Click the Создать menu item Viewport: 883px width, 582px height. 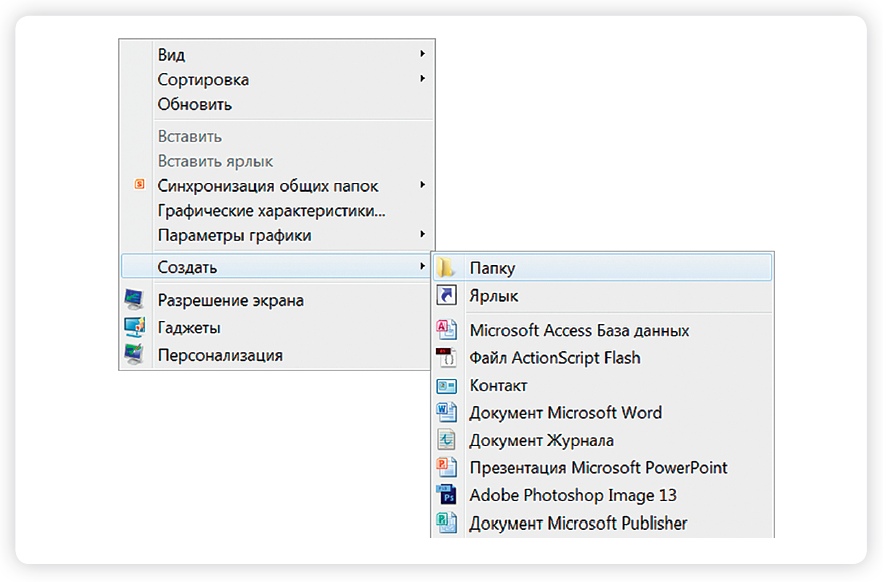(276, 266)
